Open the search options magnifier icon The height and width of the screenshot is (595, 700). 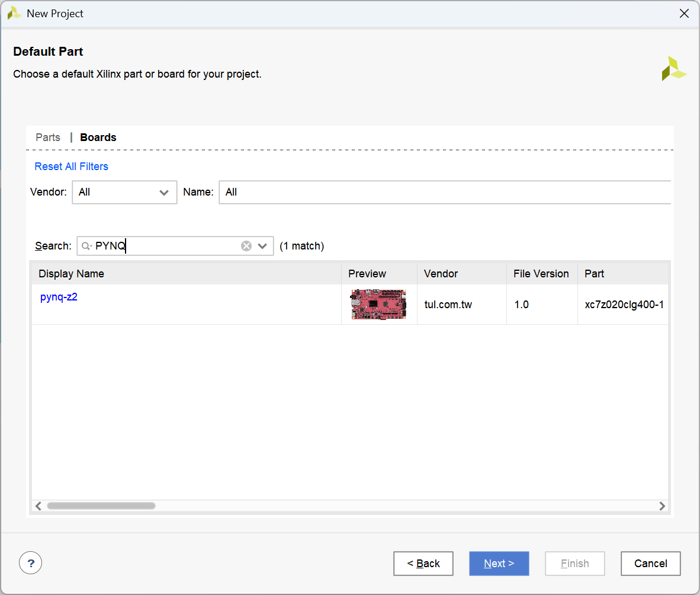pos(86,246)
